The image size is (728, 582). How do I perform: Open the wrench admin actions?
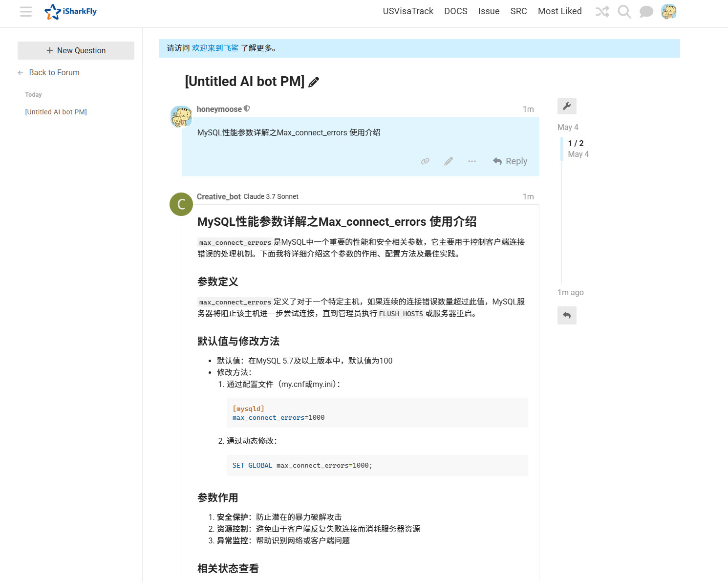tap(567, 106)
